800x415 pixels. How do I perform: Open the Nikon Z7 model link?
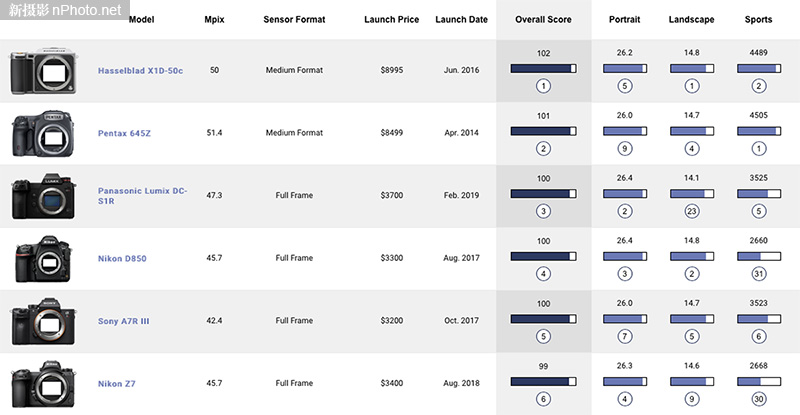(x=117, y=383)
